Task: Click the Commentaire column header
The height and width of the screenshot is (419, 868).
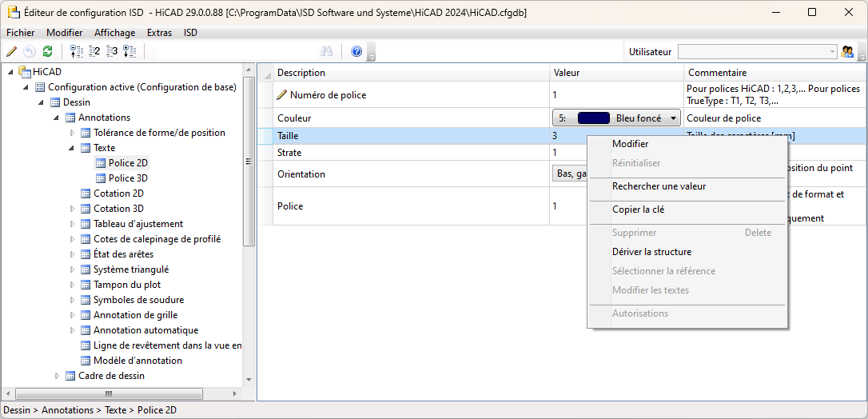Action: [775, 73]
